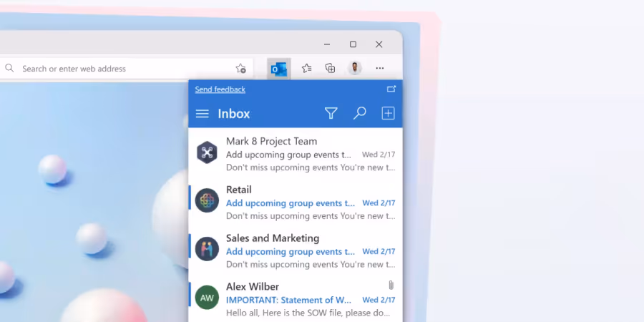Select IMPORTANT: Statement of W... subject line

[x=289, y=300]
